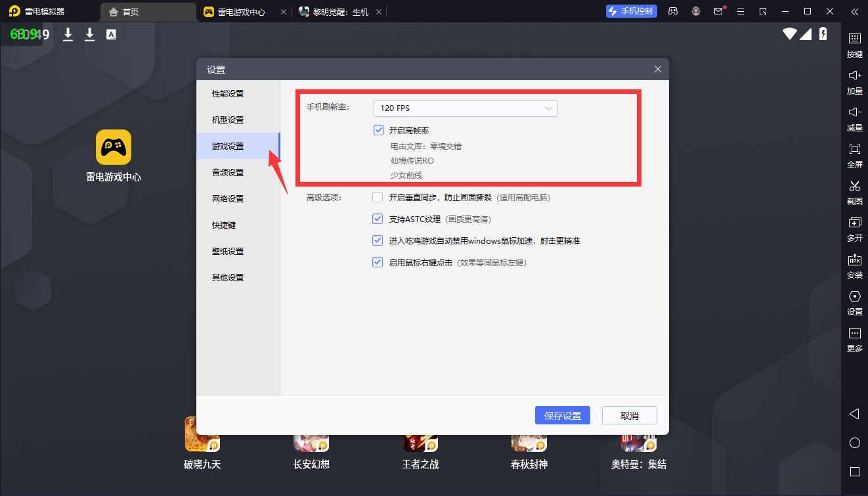Enable 开启垂直同步 vertical sync checkbox

coord(378,197)
